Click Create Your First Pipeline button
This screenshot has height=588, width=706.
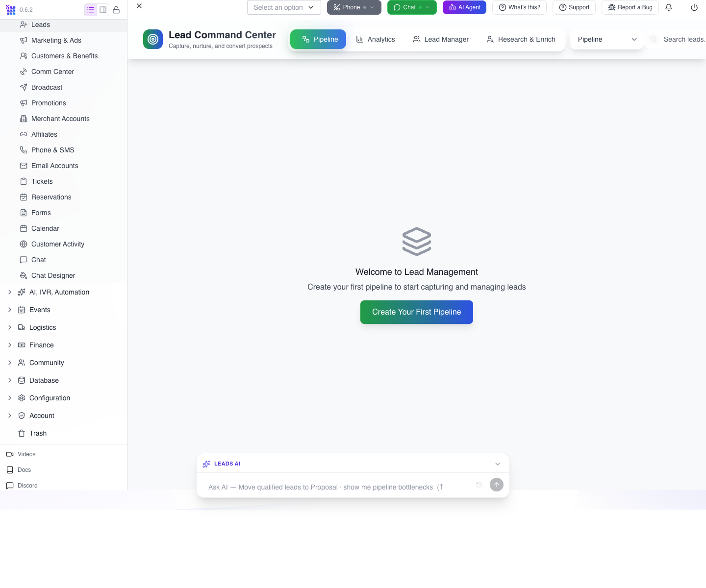click(417, 312)
